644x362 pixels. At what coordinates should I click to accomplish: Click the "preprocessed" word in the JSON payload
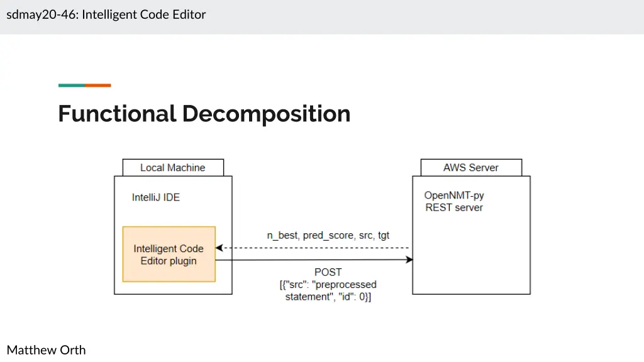pyautogui.click(x=347, y=285)
